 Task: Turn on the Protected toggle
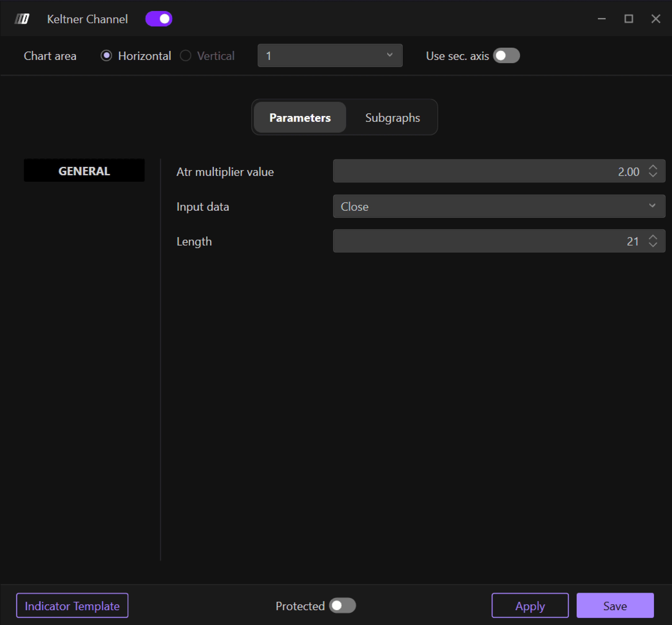coord(342,605)
